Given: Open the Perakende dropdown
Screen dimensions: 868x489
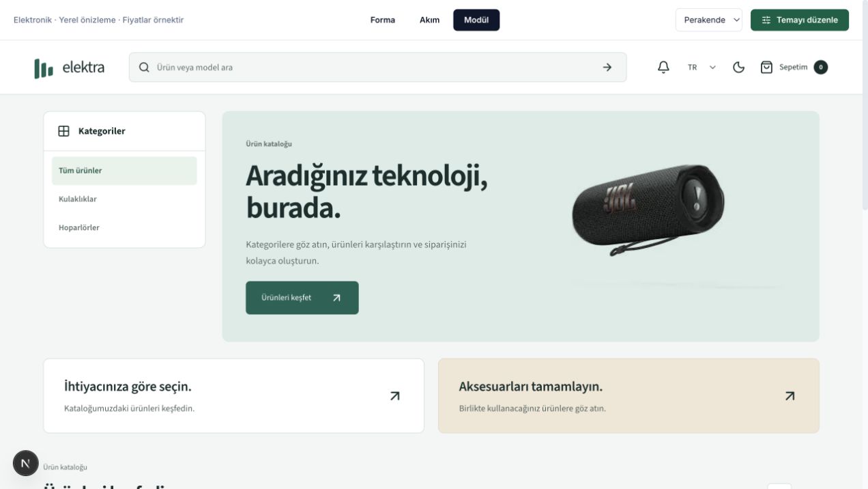Looking at the screenshot, I should (x=709, y=20).
